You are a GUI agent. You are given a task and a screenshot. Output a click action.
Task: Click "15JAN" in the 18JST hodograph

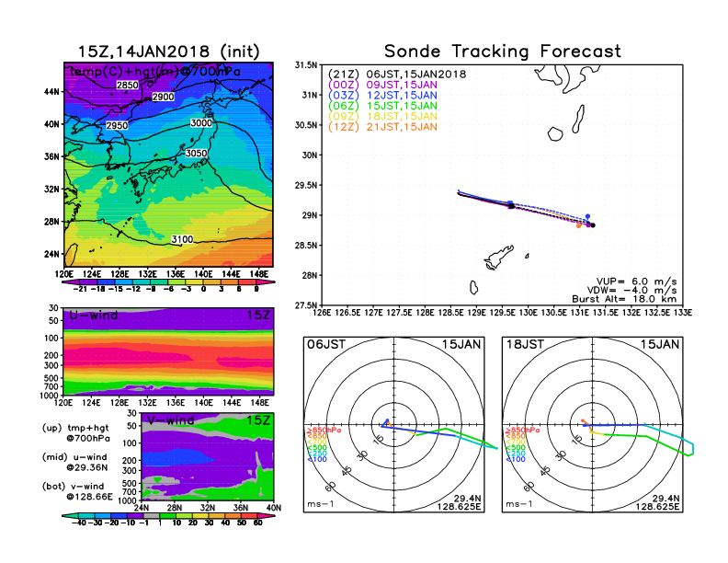click(660, 344)
